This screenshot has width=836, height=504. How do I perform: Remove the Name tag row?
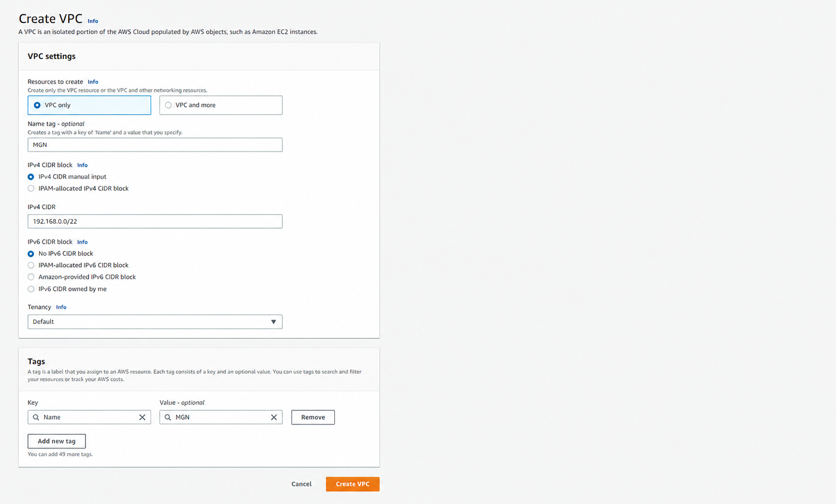[x=313, y=418]
